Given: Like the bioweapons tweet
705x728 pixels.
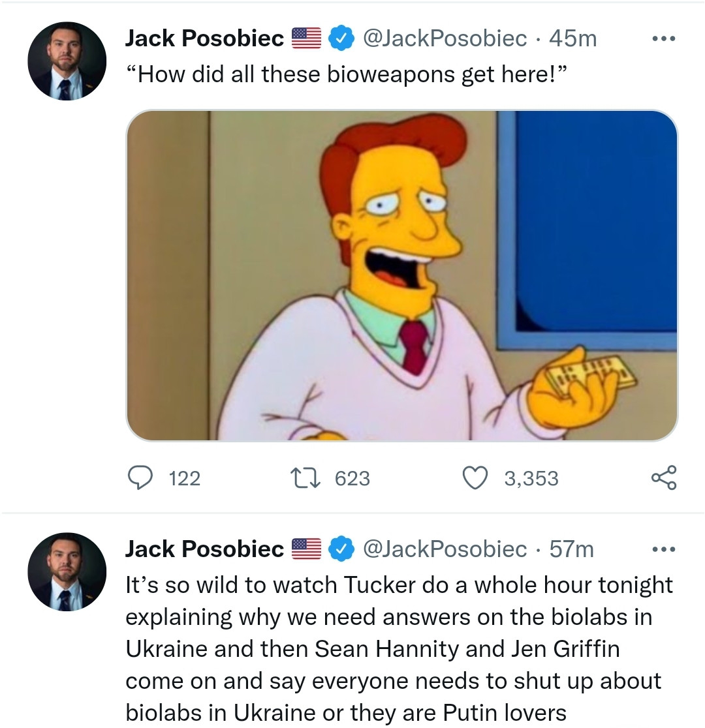Looking at the screenshot, I should tap(475, 478).
